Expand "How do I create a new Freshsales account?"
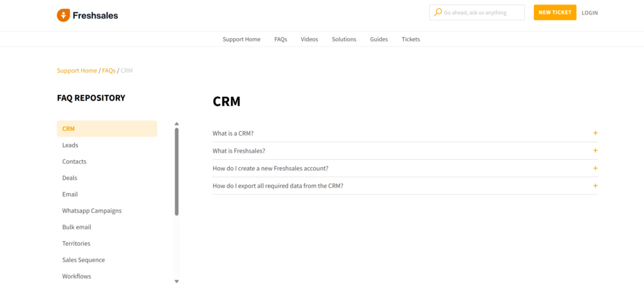This screenshot has width=644, height=303. [x=270, y=168]
